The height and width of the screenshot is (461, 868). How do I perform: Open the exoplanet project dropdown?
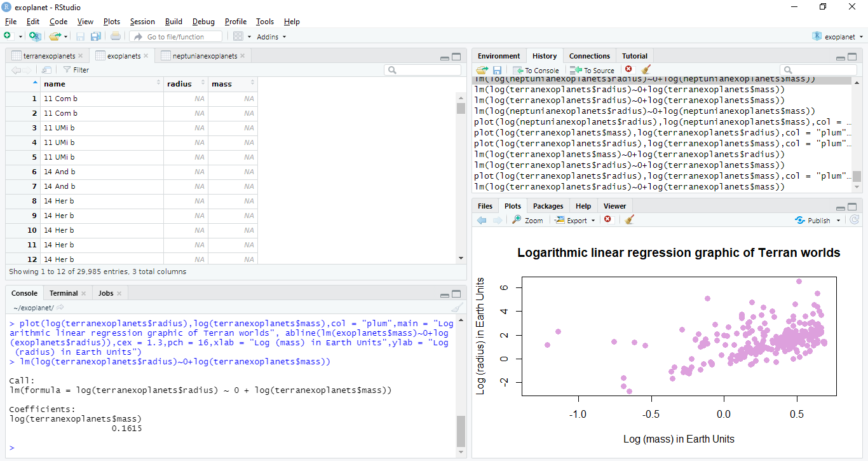coord(838,37)
